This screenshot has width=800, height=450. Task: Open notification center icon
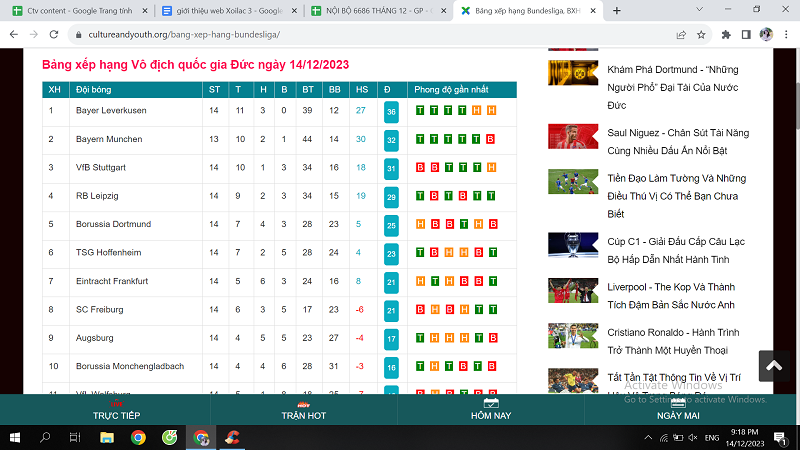780,437
